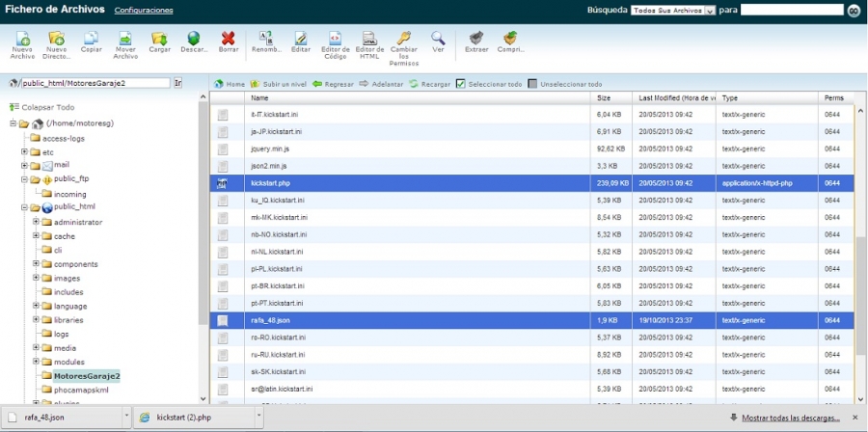Upload files with the Cargar icon
This screenshot has height=432, width=868.
[159, 42]
